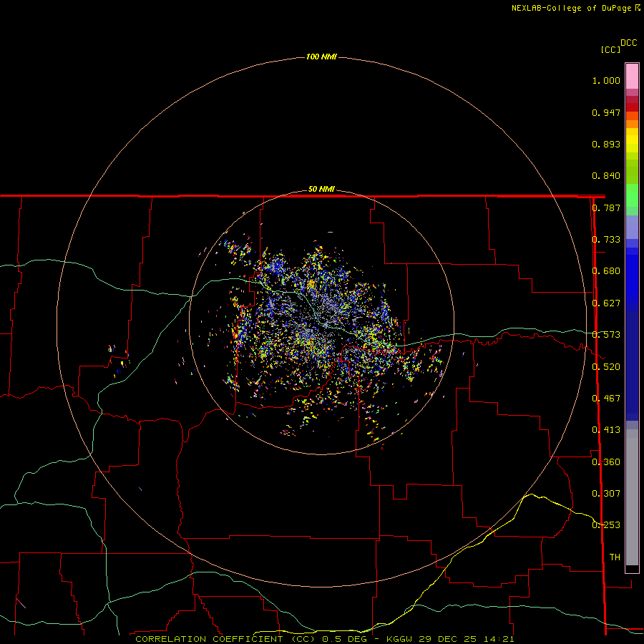Screen dimensions: 644x644
Task: Click the 100 NMI range ring label
Action: [x=321, y=57]
